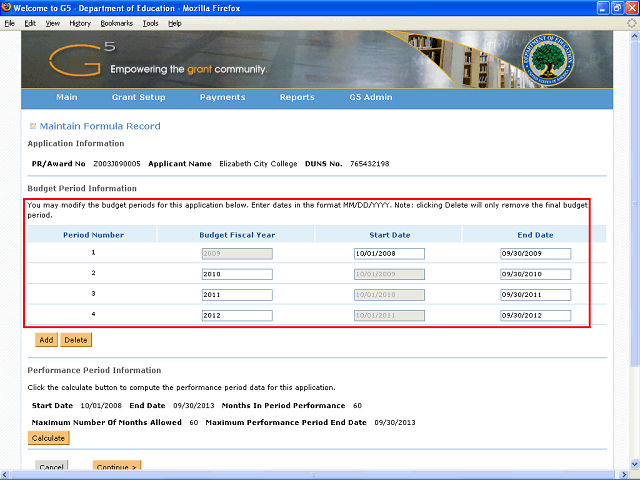
Task: Open the Payments navigation tab
Action: [222, 97]
